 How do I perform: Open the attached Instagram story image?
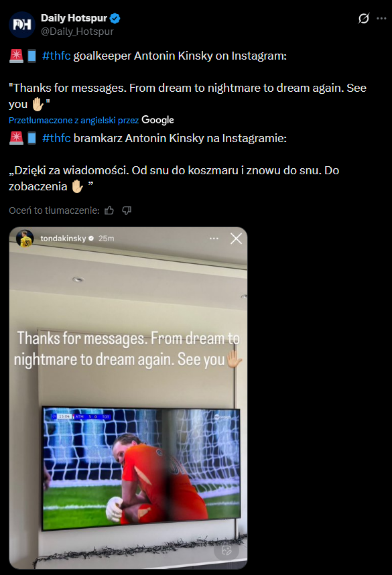point(129,398)
